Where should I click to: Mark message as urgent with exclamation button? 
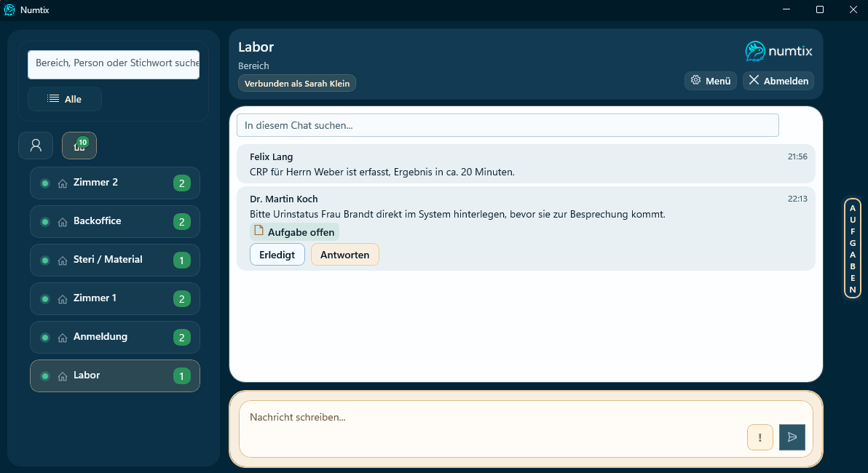coord(760,437)
